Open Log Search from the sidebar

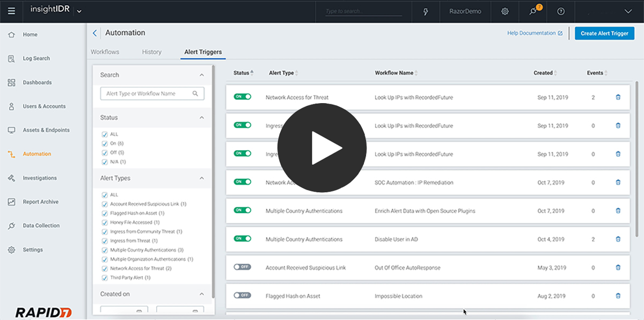click(x=36, y=59)
